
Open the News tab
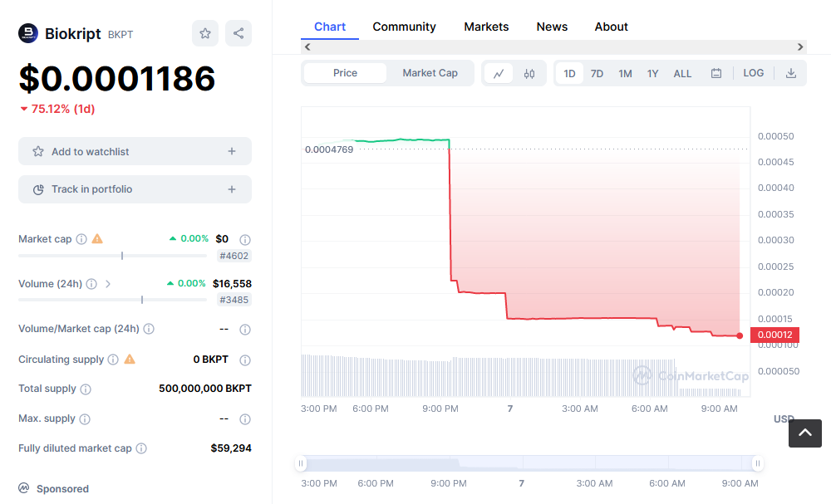coord(552,27)
